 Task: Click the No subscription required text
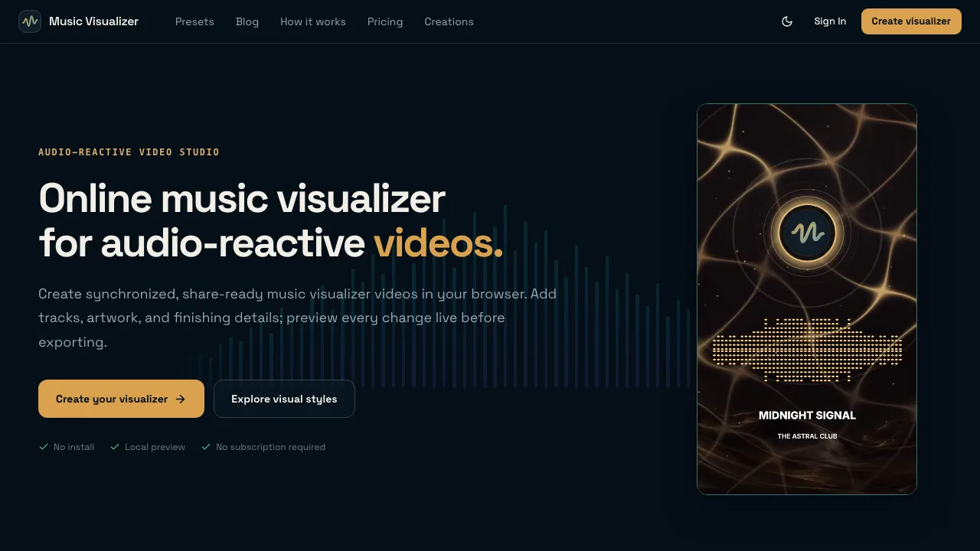coord(270,447)
